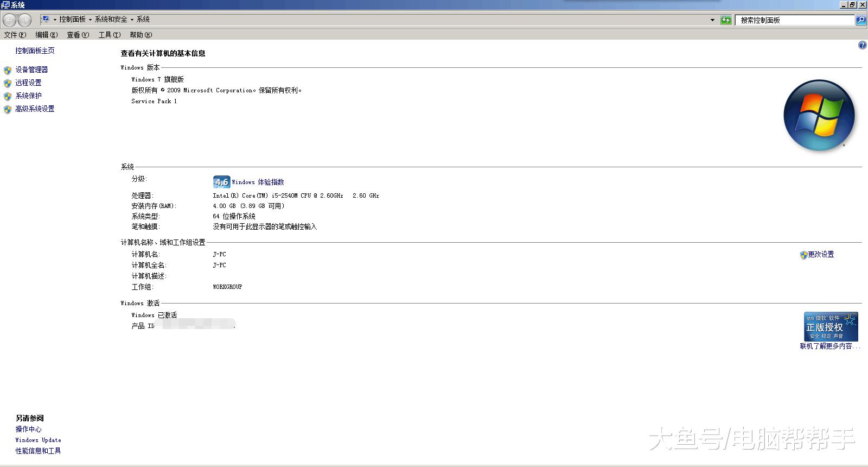This screenshot has width=868, height=467.
Task: Open the Windows Update link
Action: click(x=39, y=440)
